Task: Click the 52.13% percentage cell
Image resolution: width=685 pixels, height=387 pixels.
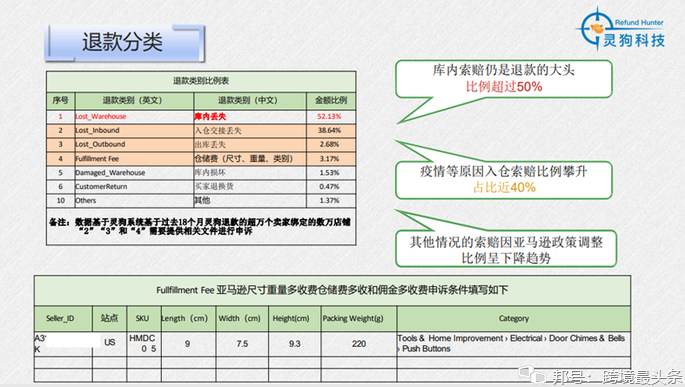Action: [x=331, y=117]
